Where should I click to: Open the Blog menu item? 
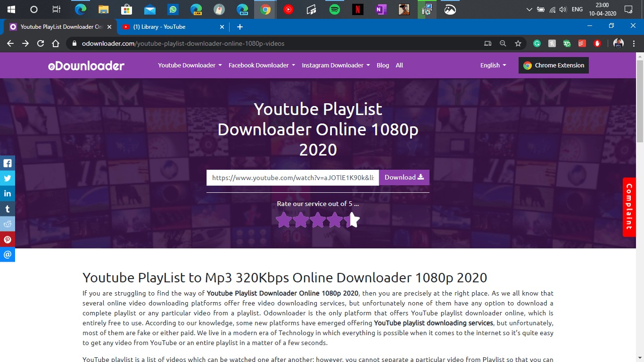(383, 66)
